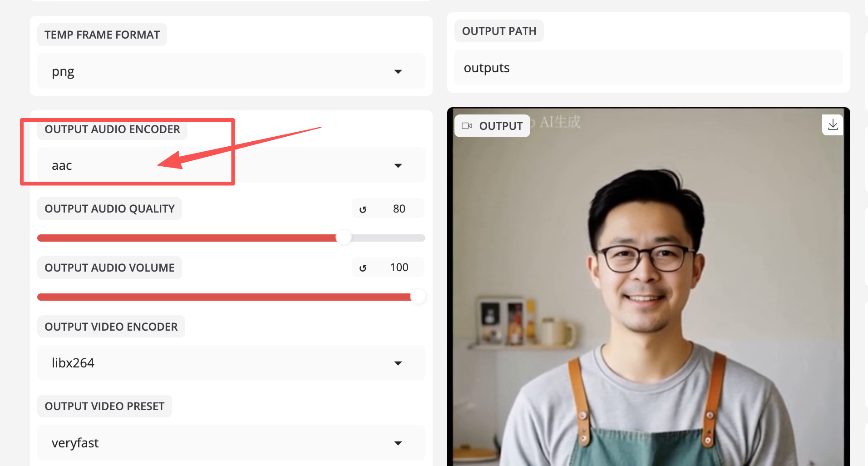
Task: Click the OUTPUT VIDEO PRESET label
Action: click(x=104, y=407)
